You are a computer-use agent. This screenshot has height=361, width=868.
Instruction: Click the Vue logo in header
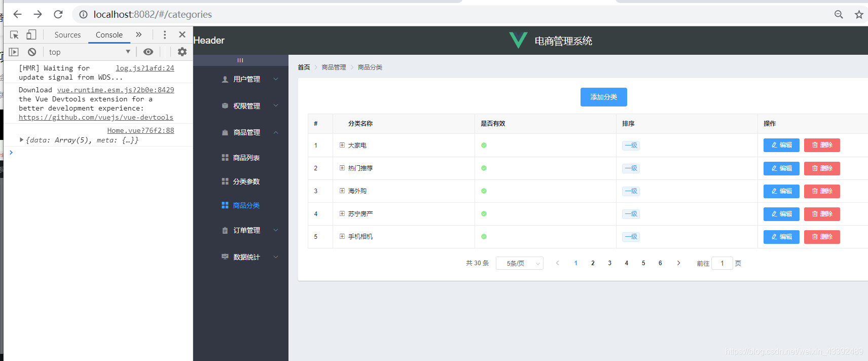(518, 40)
